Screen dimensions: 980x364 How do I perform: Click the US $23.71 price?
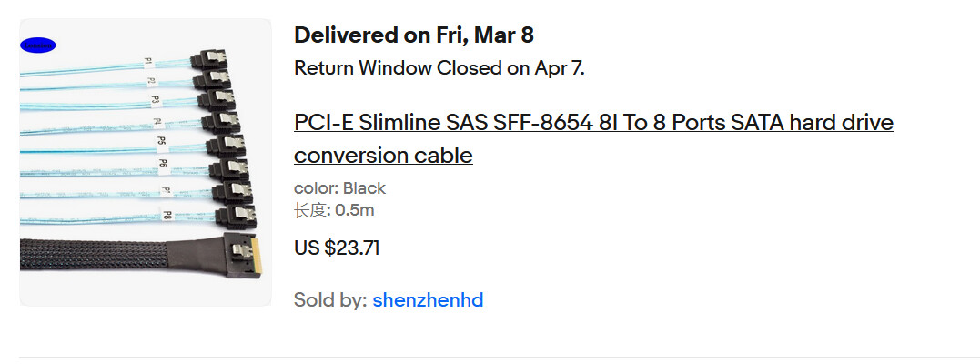[x=337, y=248]
